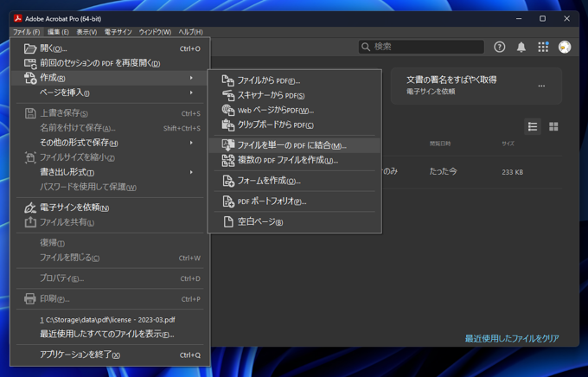588x377 pixels.
Task: Open the 電子サイン menu
Action: pos(118,32)
